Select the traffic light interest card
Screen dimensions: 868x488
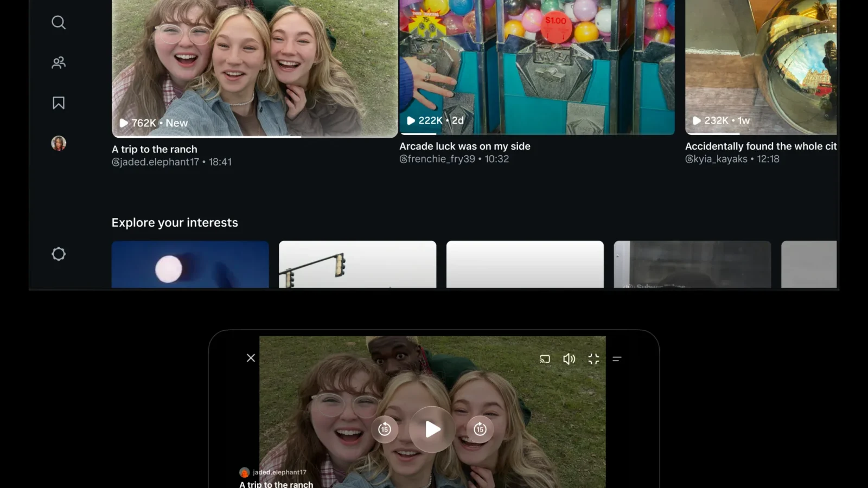coord(358,264)
